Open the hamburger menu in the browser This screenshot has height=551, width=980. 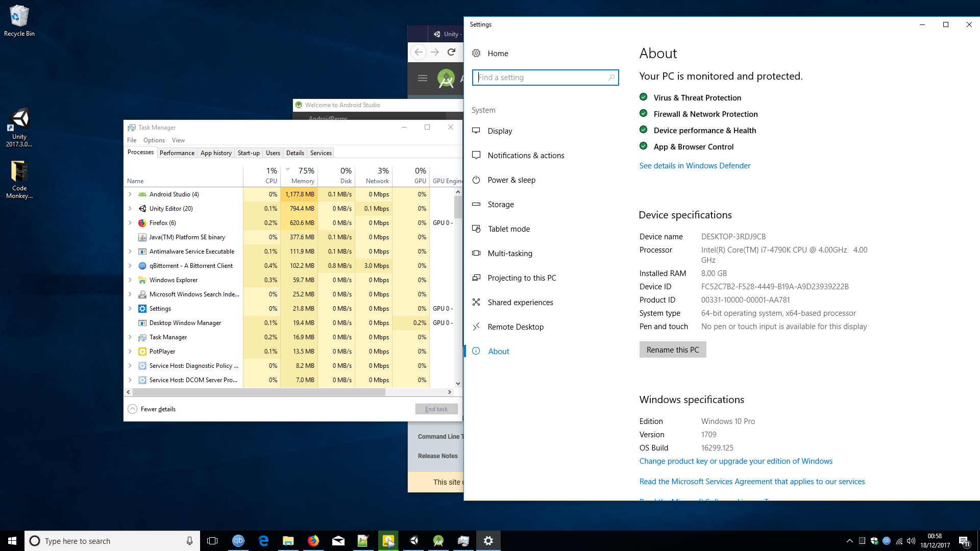(423, 78)
